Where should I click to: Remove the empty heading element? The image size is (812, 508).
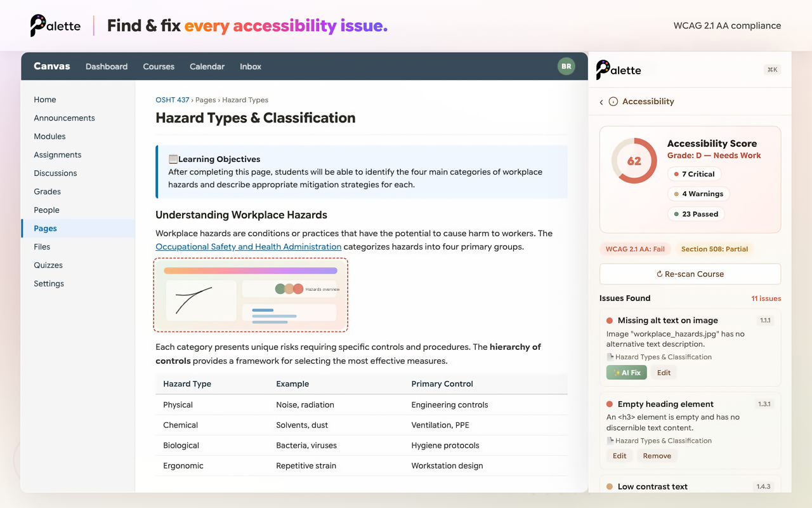pyautogui.click(x=657, y=456)
